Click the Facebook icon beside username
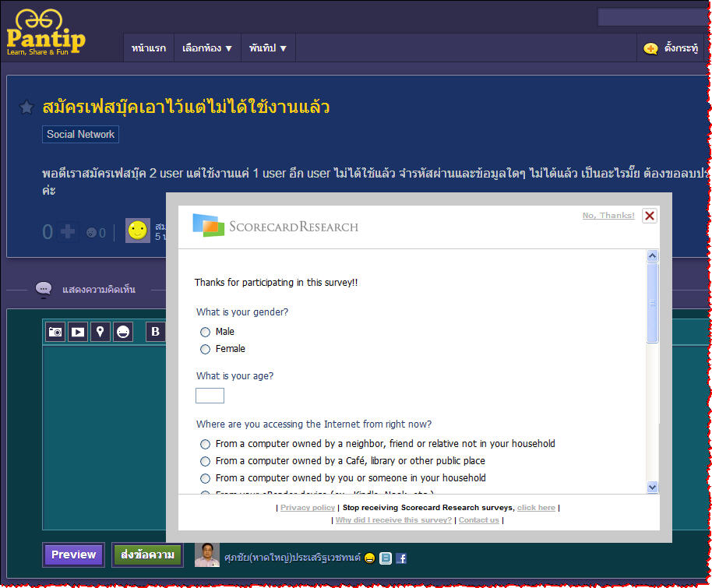This screenshot has width=712, height=588. [401, 558]
